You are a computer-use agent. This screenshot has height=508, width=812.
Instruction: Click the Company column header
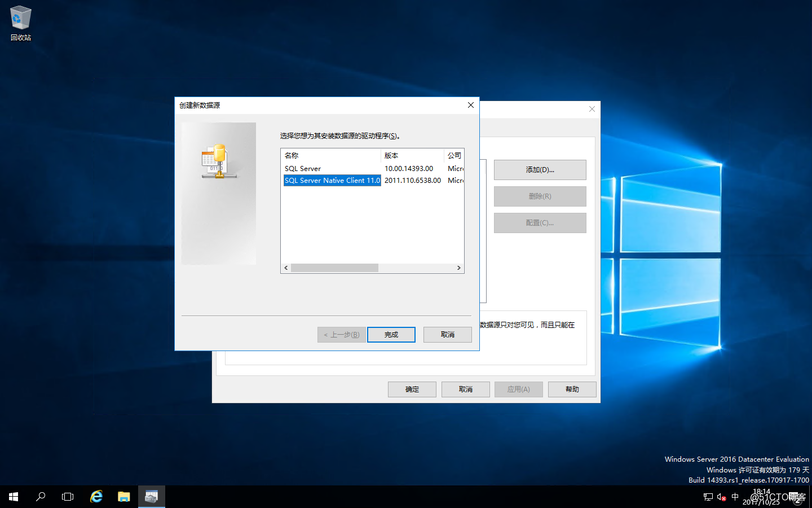(454, 155)
